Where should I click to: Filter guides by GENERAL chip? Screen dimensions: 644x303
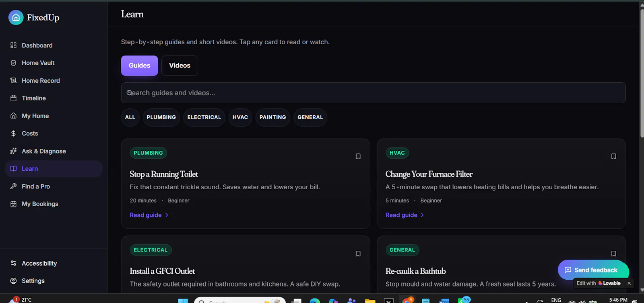pos(310,117)
